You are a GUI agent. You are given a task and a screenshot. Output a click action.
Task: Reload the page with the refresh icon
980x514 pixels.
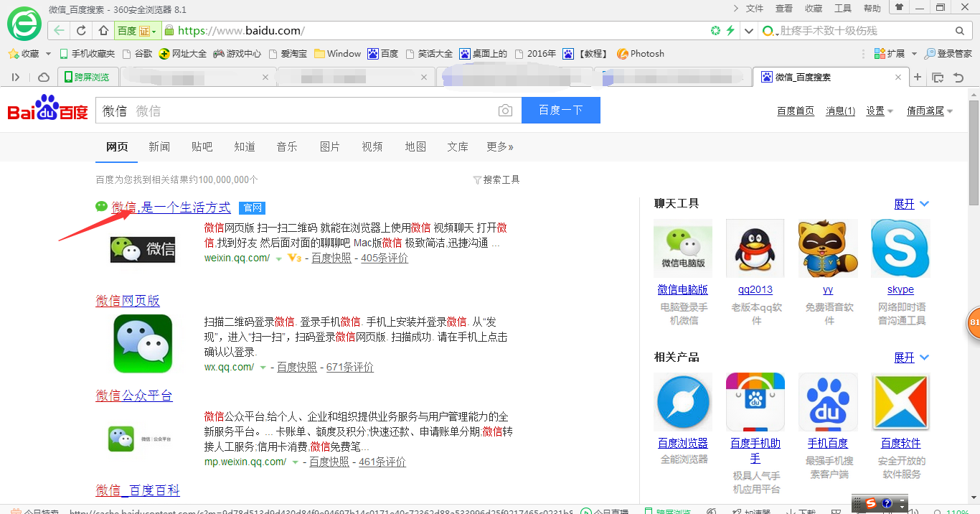click(82, 30)
